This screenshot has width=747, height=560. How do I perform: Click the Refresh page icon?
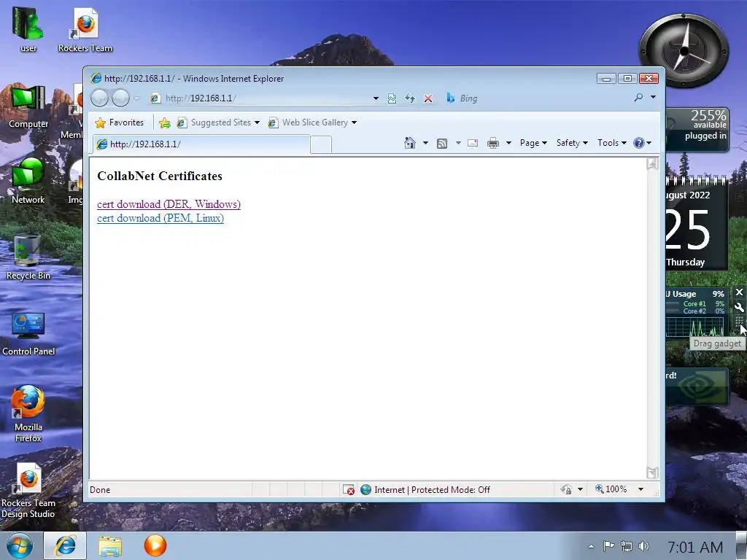[410, 98]
